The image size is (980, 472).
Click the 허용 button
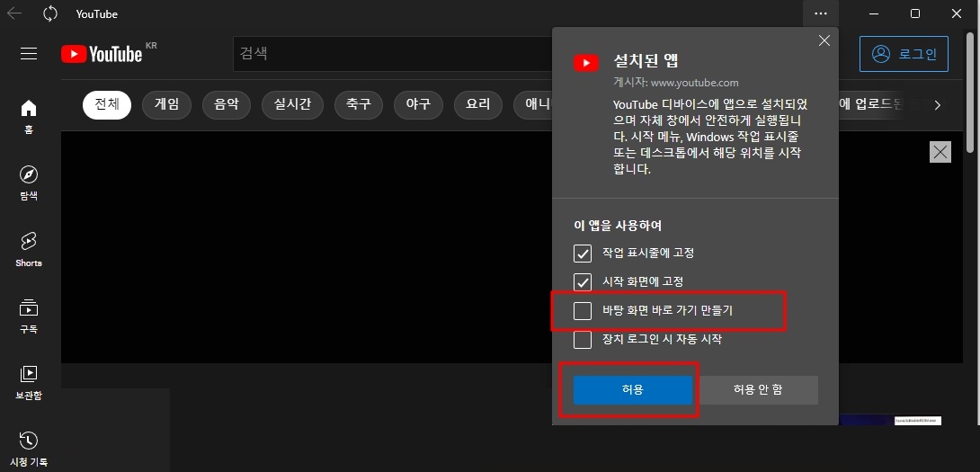(633, 390)
